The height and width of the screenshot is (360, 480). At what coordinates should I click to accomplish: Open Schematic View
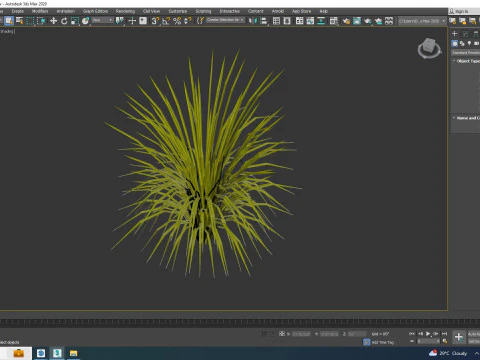point(321,21)
